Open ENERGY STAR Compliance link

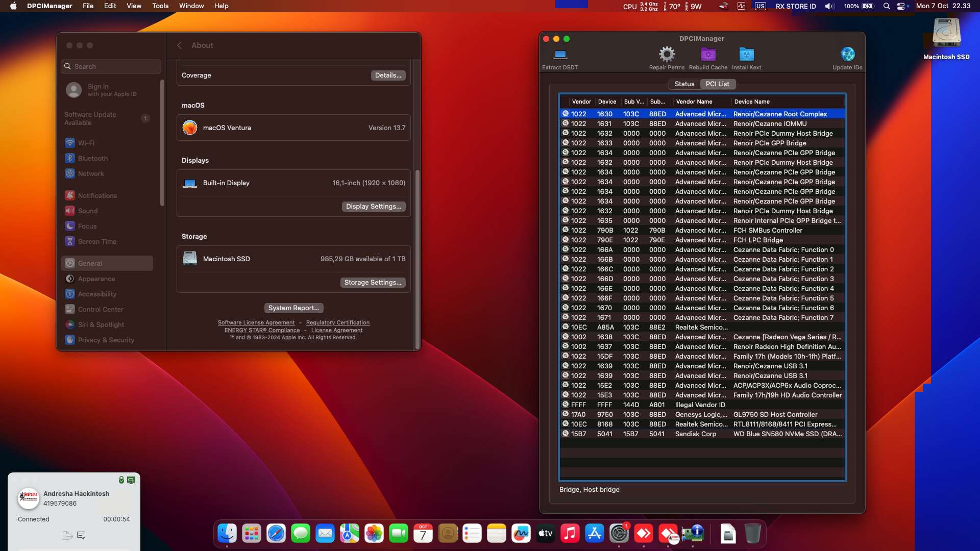(262, 330)
